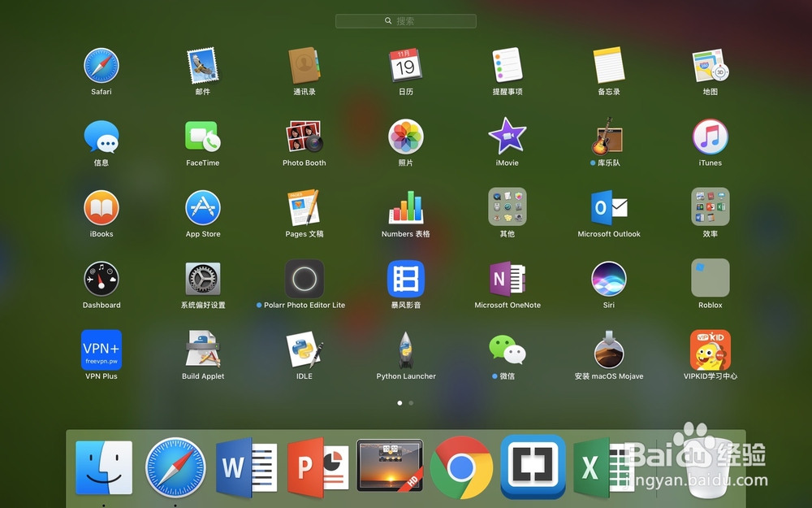Launch iTunes
The height and width of the screenshot is (508, 812).
coord(710,137)
